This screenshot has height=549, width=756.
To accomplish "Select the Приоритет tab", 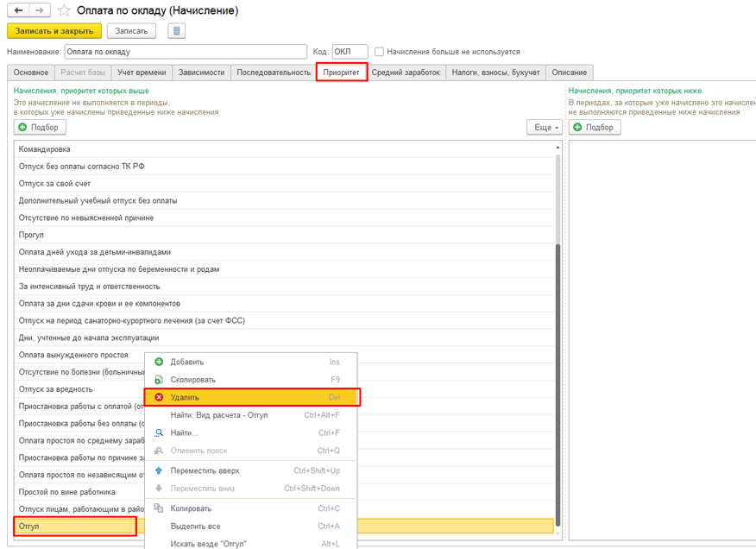I will click(342, 73).
